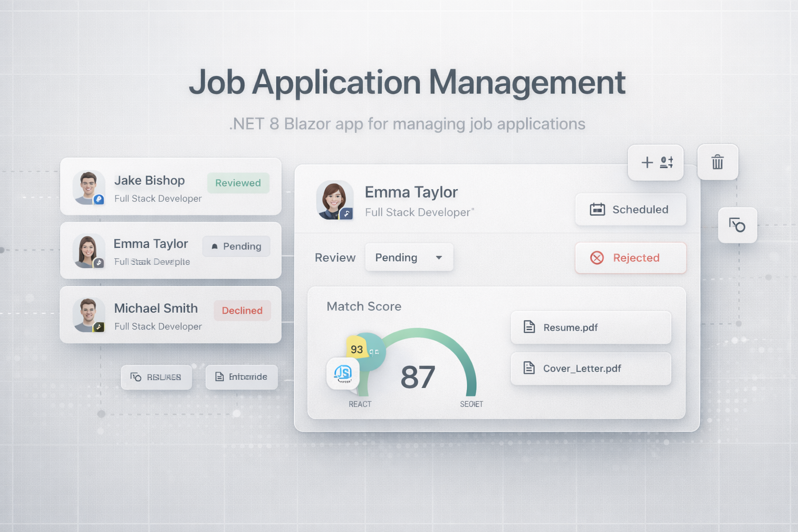Click the calendar icon in Scheduled button

(597, 209)
